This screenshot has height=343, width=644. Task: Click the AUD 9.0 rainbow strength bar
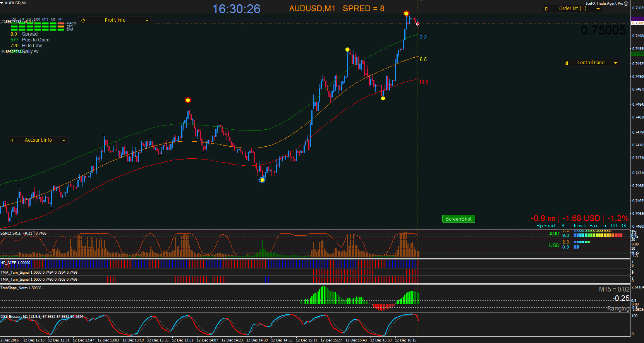coord(598,235)
